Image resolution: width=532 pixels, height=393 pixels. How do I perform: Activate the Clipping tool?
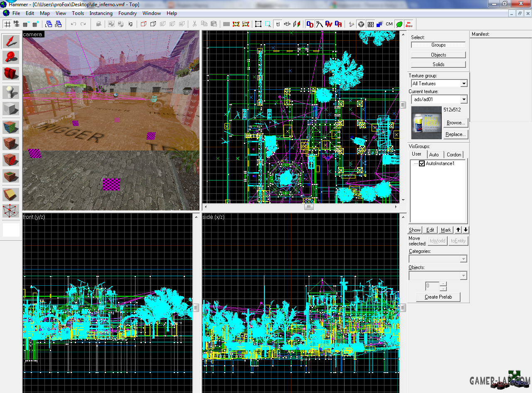11,194
